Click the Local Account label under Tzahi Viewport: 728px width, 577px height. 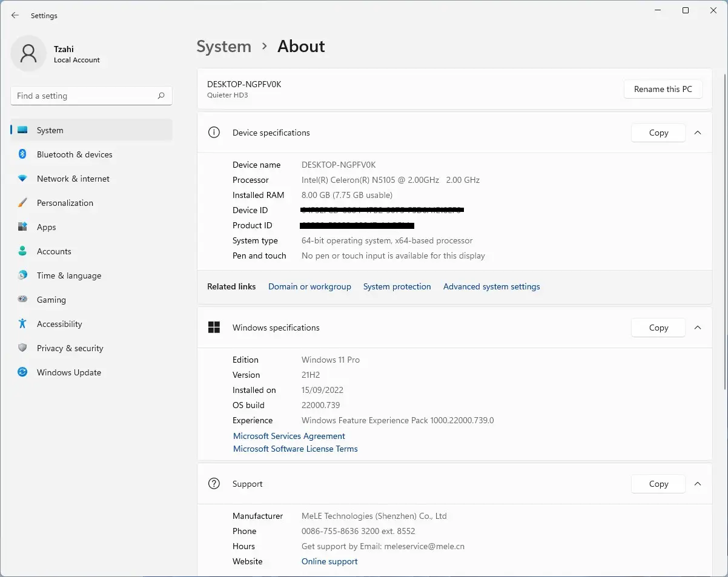point(77,60)
